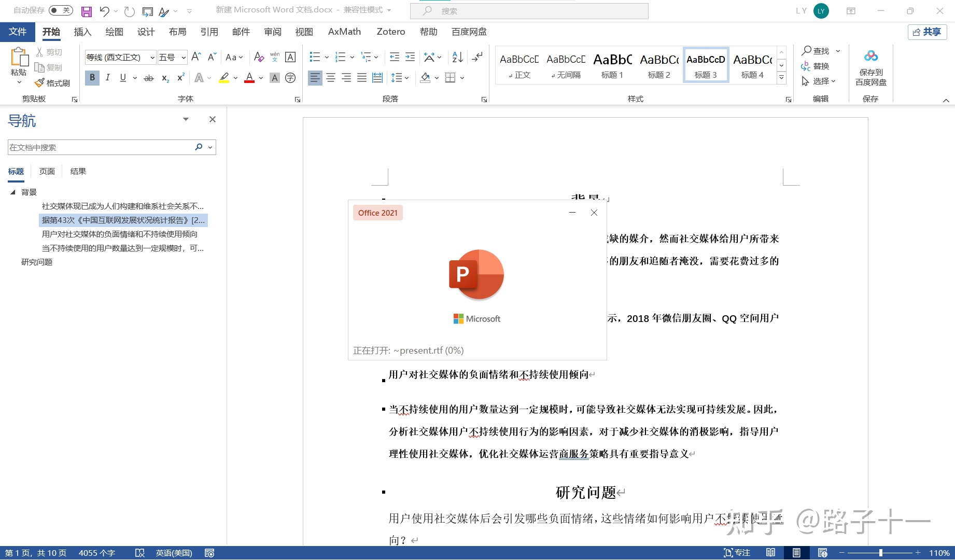Toggle underline formatting

click(x=123, y=78)
